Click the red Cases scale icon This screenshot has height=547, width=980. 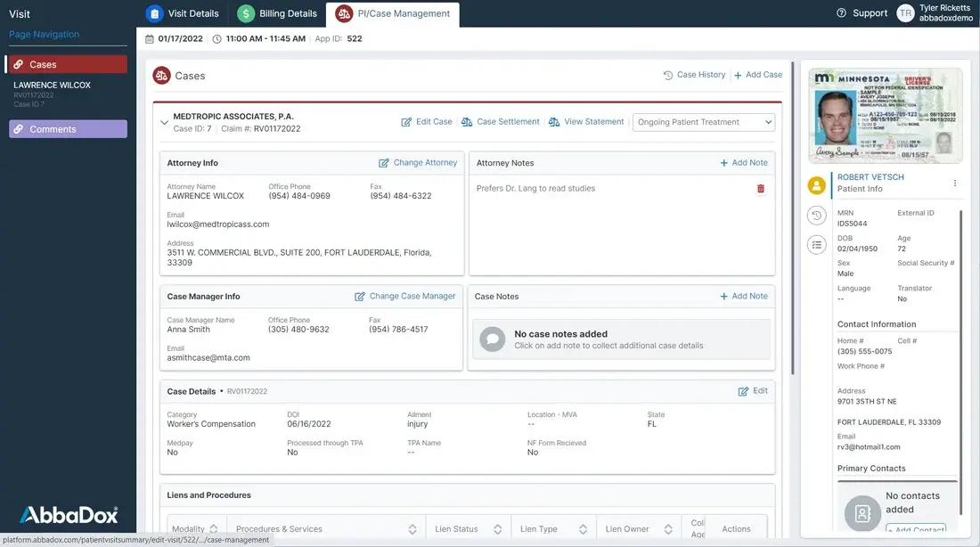tap(162, 76)
